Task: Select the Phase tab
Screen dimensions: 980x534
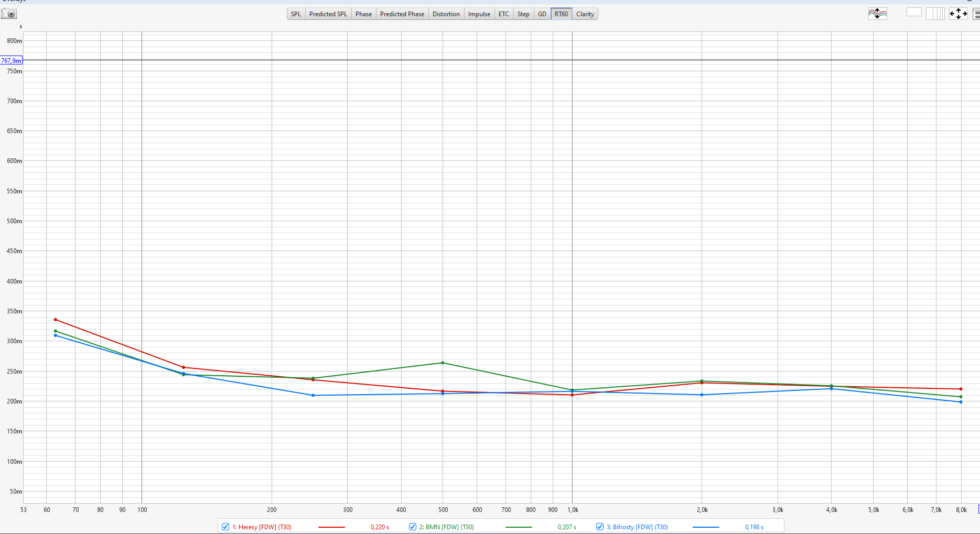Action: [363, 14]
